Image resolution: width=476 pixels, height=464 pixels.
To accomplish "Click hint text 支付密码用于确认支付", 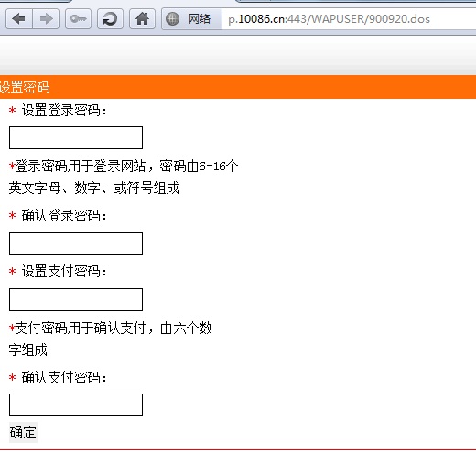I will coord(81,328).
